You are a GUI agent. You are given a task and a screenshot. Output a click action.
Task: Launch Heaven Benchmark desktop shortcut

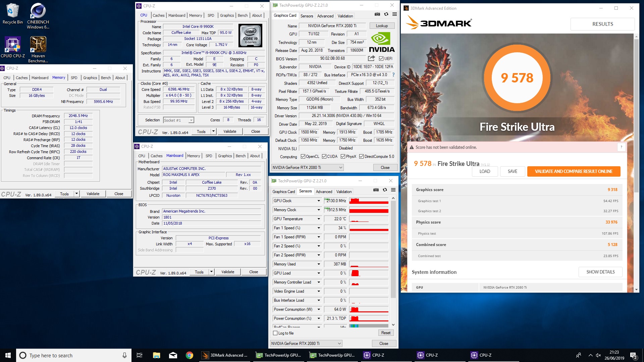click(x=38, y=50)
